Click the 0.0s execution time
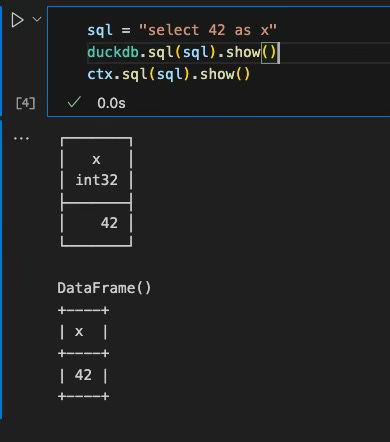Image resolution: width=390 pixels, height=442 pixels. tap(111, 103)
